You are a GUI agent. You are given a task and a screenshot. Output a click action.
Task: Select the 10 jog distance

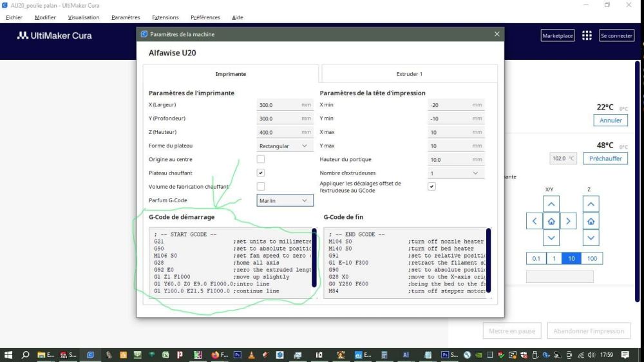(x=571, y=258)
